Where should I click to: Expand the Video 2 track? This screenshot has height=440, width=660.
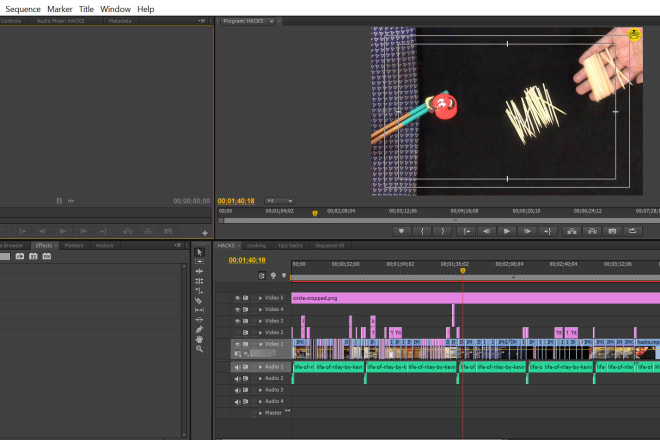(261, 333)
